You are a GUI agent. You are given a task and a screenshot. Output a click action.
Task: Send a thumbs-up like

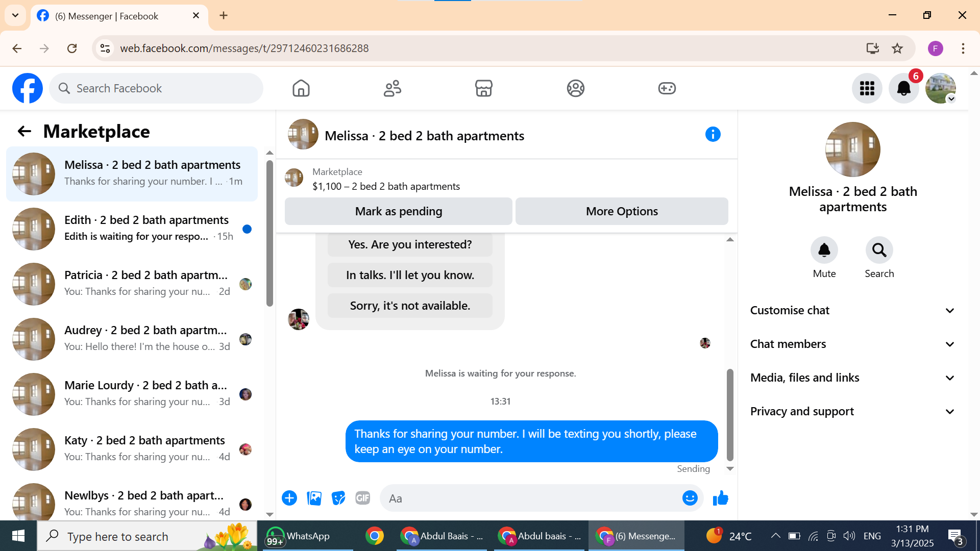tap(720, 498)
